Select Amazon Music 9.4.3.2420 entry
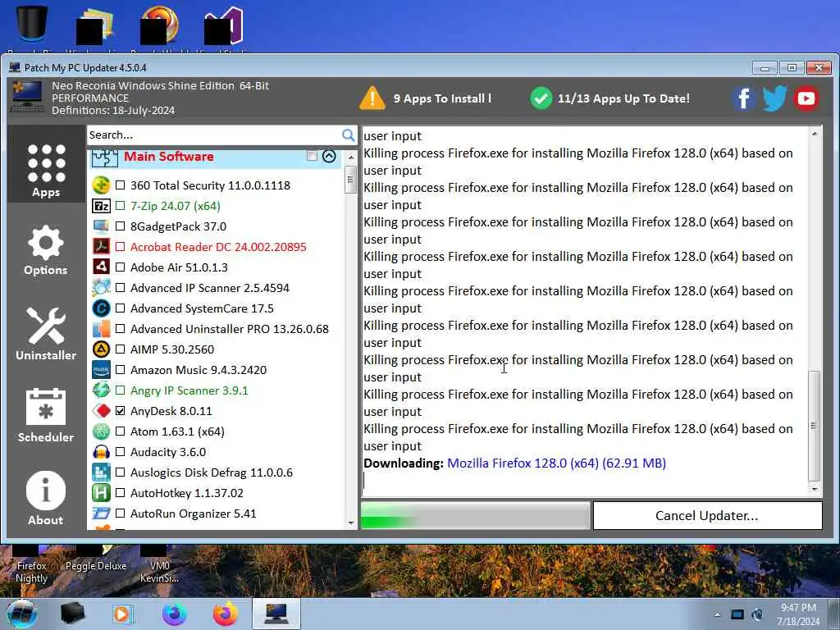Image resolution: width=840 pixels, height=630 pixels. 199,370
